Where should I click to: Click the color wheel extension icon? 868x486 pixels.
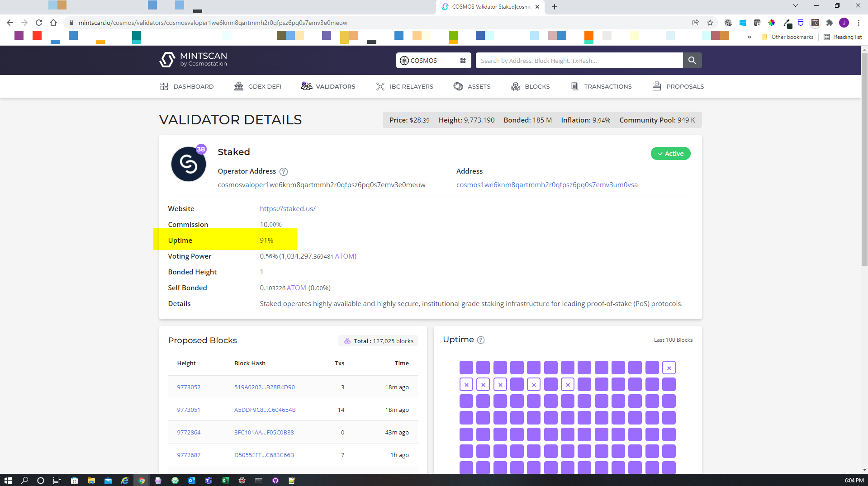771,23
